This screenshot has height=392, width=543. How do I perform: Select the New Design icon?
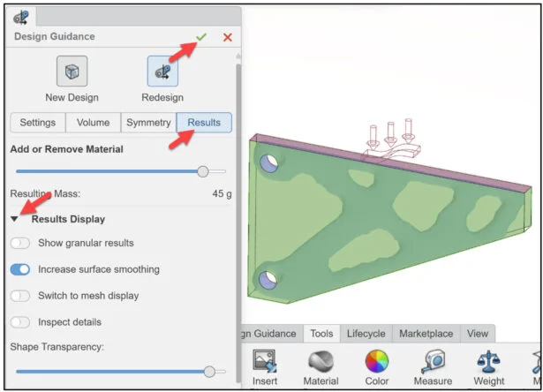(x=72, y=72)
